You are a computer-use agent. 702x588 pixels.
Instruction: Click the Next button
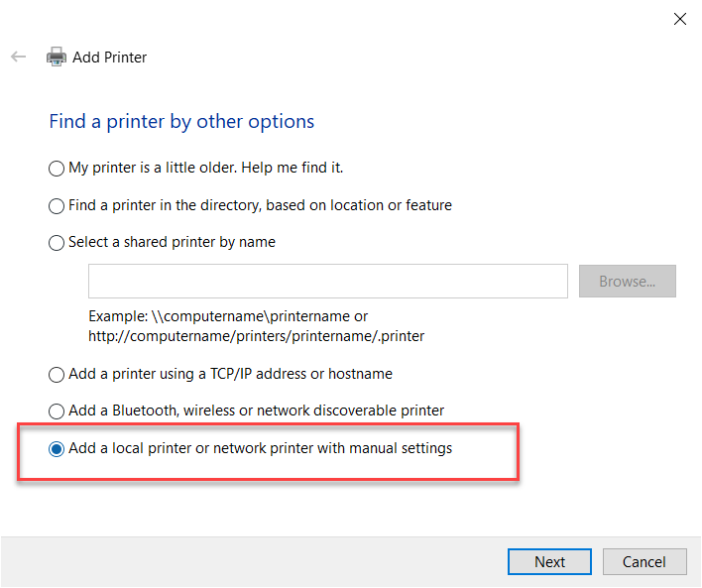pos(549,561)
